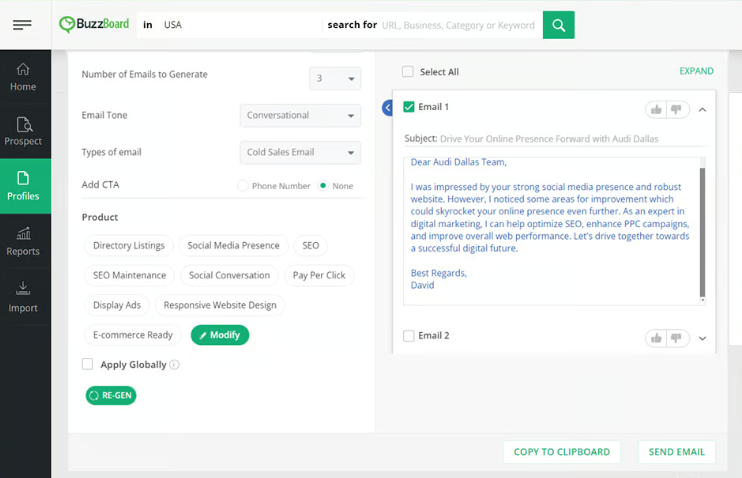Open the Import sidebar item
This screenshot has width=742, height=478.
[x=23, y=297]
